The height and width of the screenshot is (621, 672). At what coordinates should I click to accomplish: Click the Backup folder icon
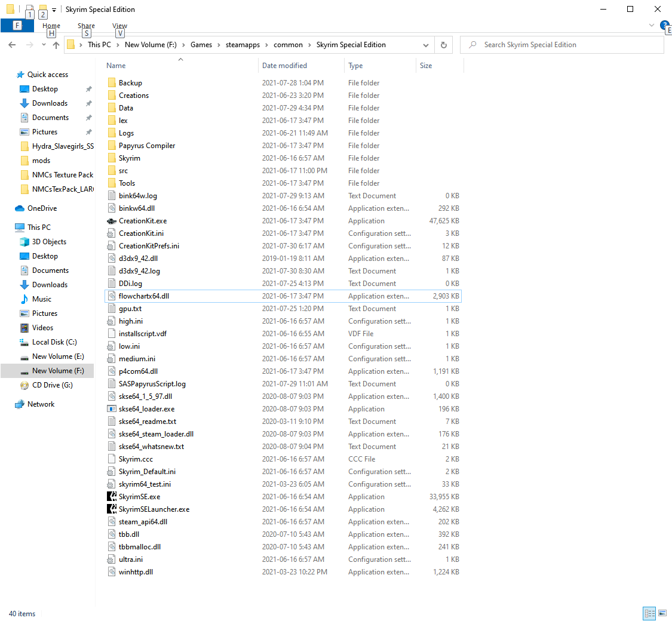(112, 82)
